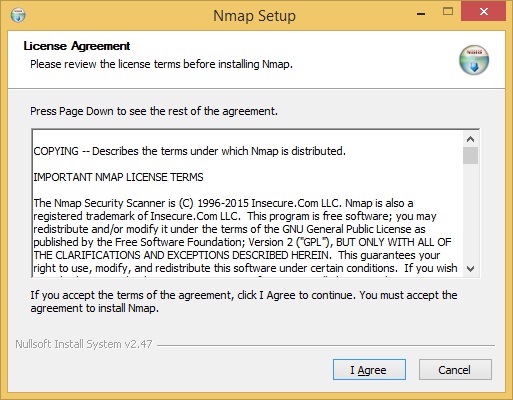Maximize the Nmap Setup window

click(448, 12)
